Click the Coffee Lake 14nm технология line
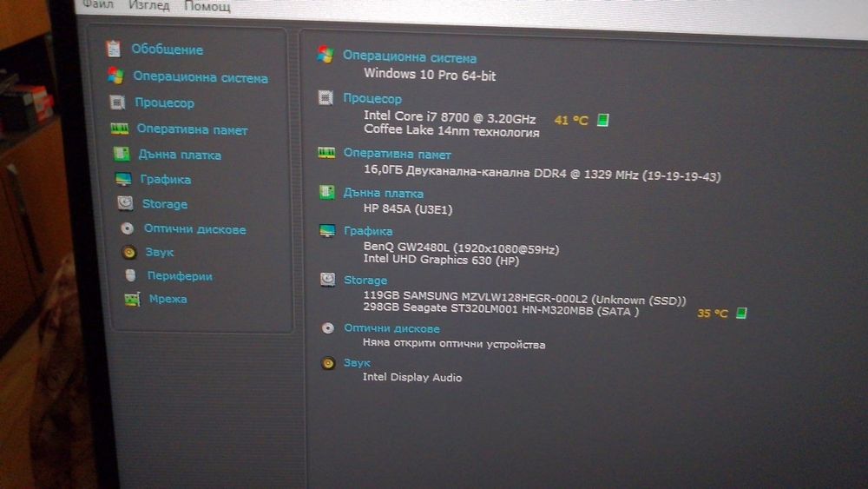This screenshot has width=868, height=489. pos(451,130)
